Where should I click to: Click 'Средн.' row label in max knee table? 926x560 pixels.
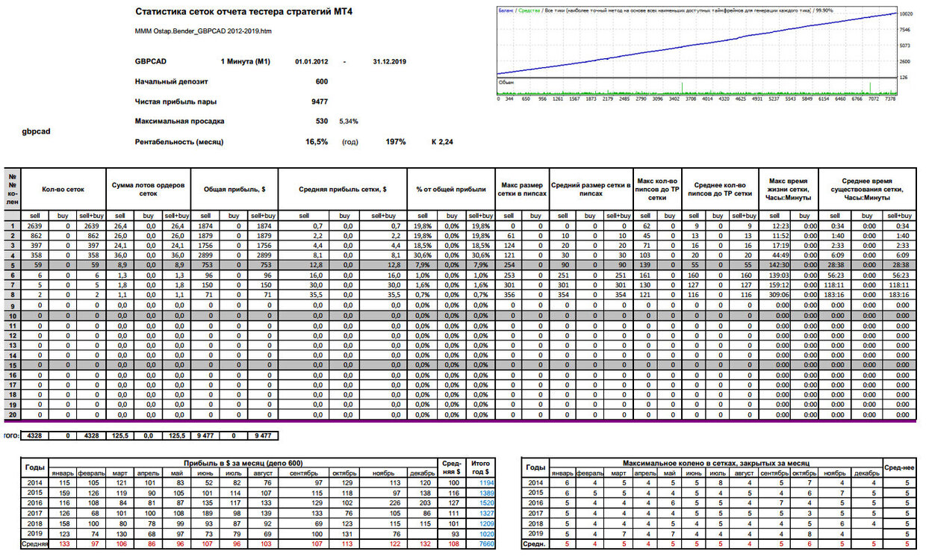point(537,544)
